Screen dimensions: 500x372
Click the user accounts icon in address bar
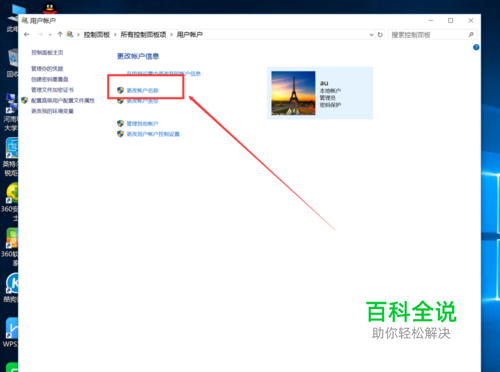click(70, 34)
